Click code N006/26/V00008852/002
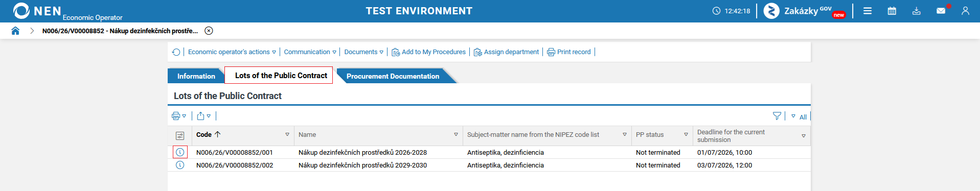The image size is (980, 191). pos(235,165)
